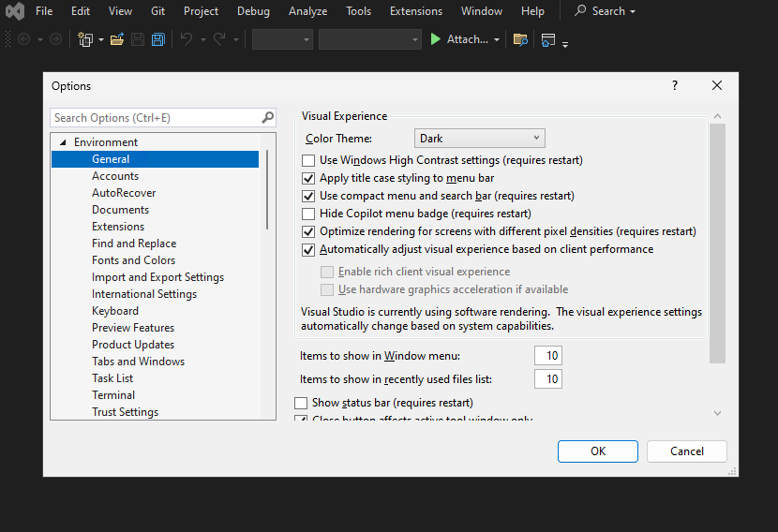Open the Attach button dropdown arrow
778x532 pixels.
pyautogui.click(x=497, y=39)
